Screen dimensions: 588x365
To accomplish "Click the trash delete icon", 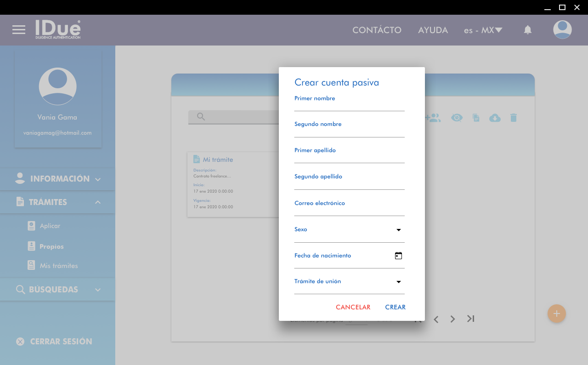I will pos(514,118).
